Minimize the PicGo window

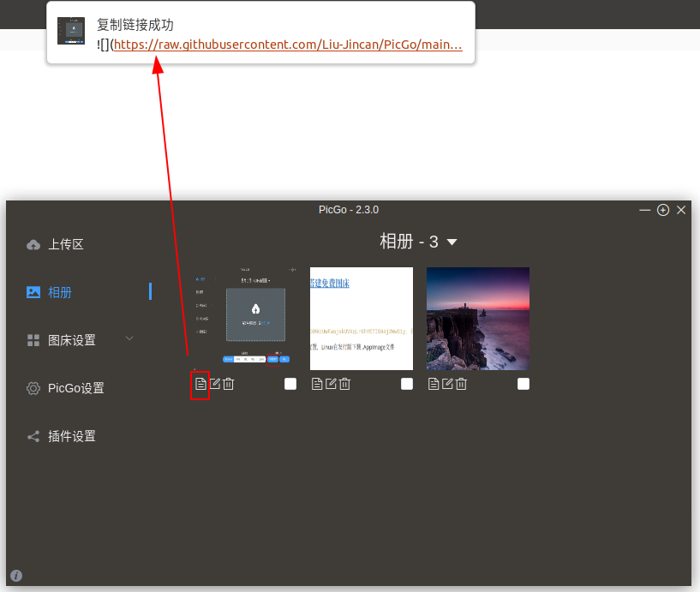(x=644, y=210)
